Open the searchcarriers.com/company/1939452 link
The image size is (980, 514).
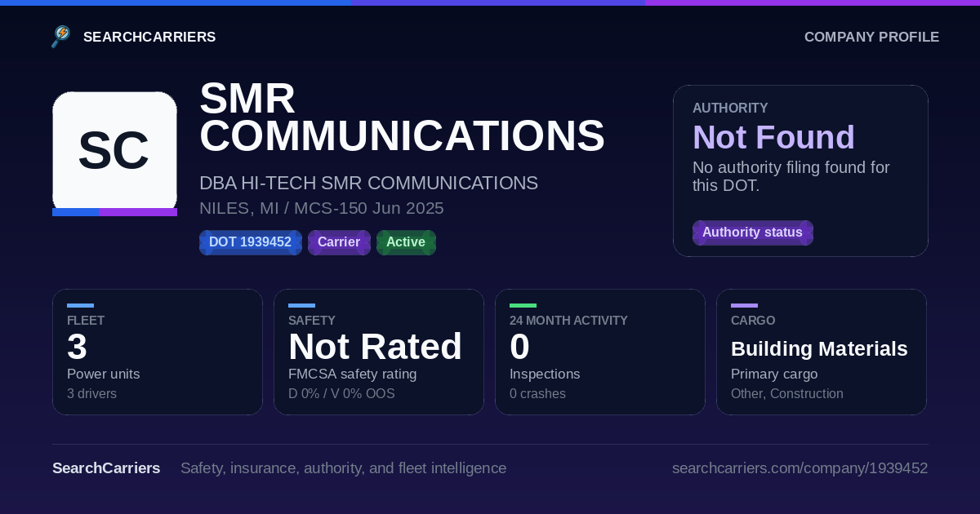(x=800, y=468)
